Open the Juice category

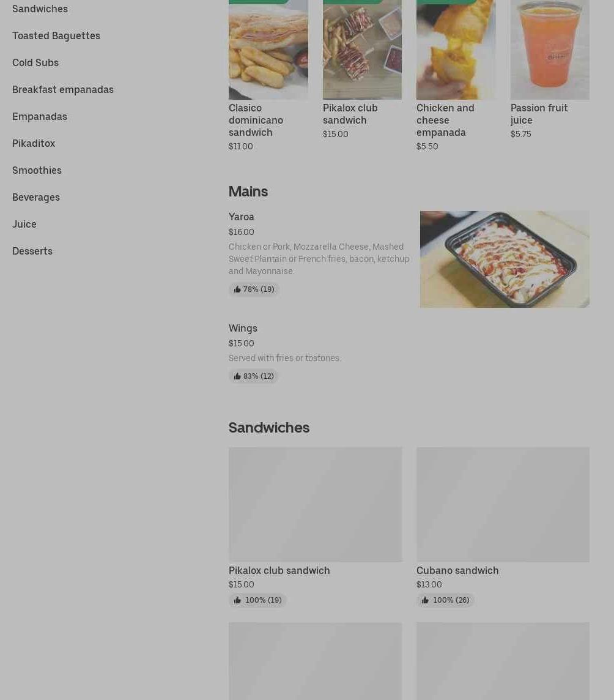point(24,224)
